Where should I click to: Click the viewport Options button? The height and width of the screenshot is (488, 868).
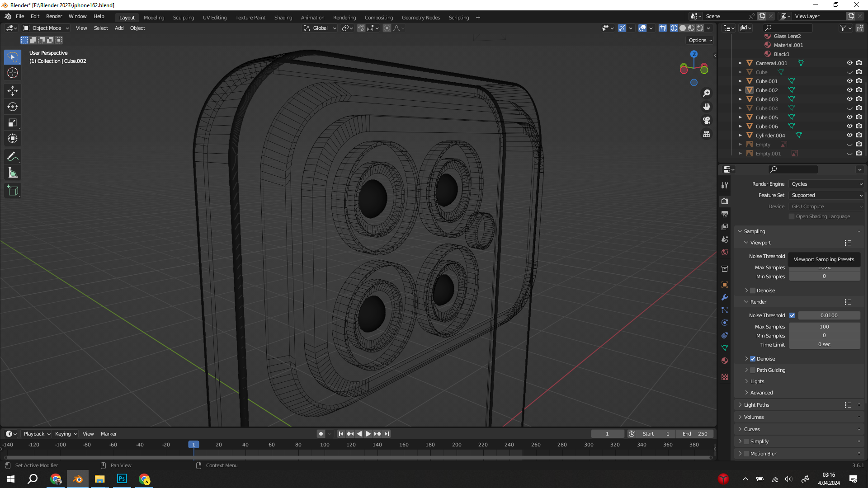(x=700, y=40)
